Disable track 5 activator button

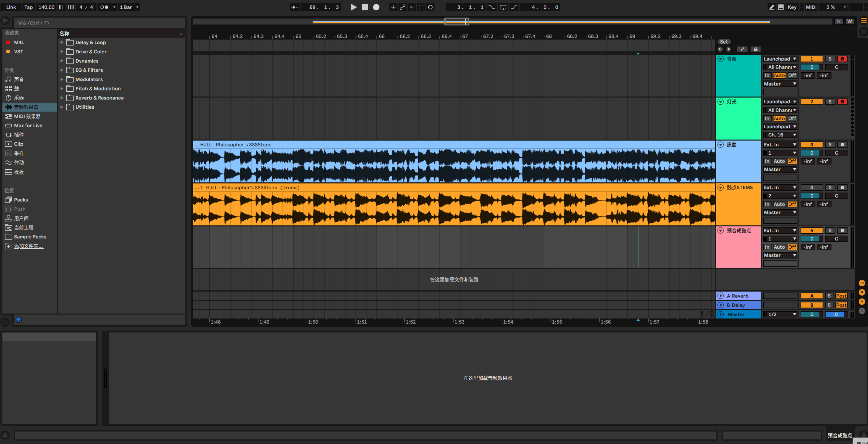point(811,231)
